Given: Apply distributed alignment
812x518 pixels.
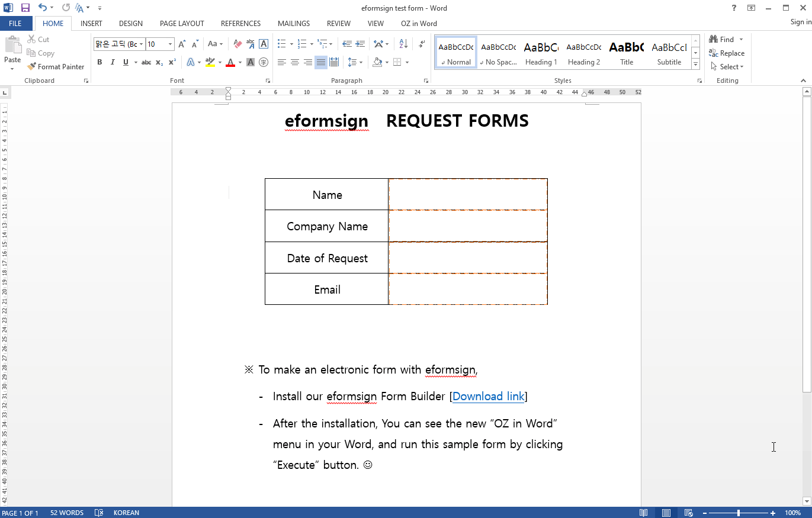Looking at the screenshot, I should [334, 62].
